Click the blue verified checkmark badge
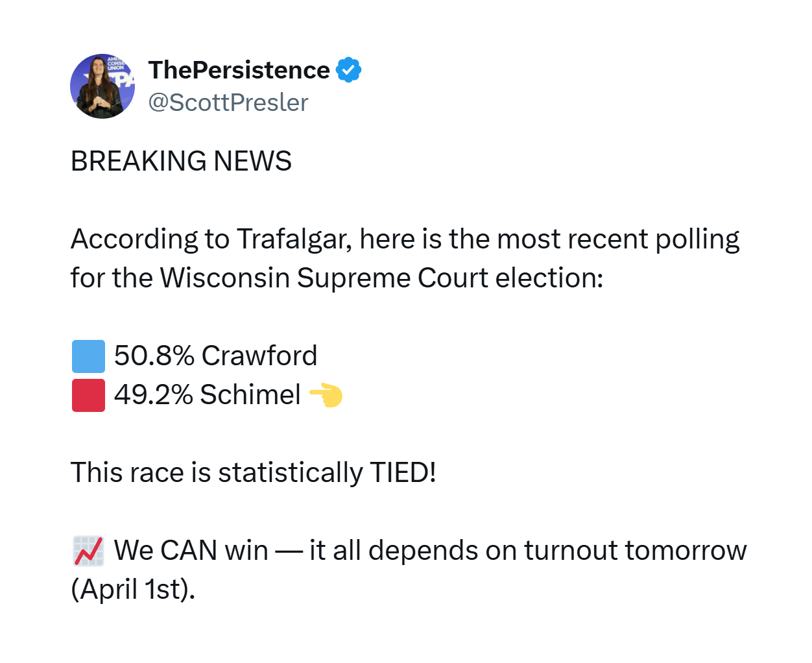This screenshot has width=812, height=663. [349, 70]
